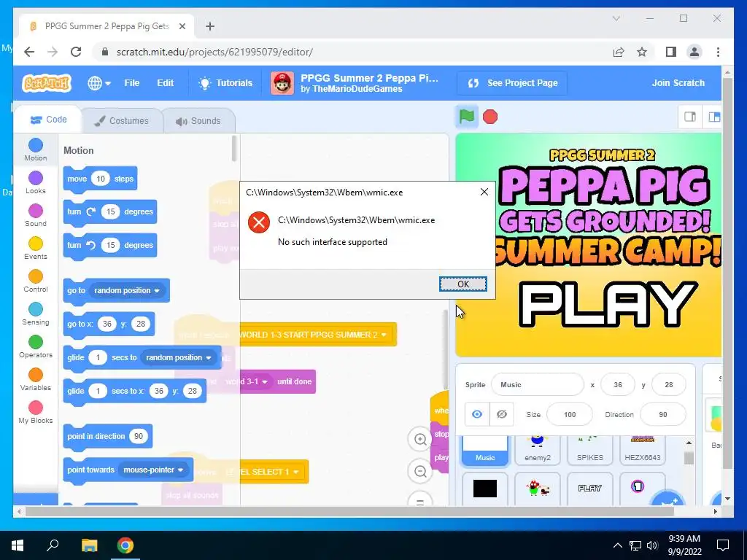Zoom in the code workspace
747x560 pixels.
420,439
